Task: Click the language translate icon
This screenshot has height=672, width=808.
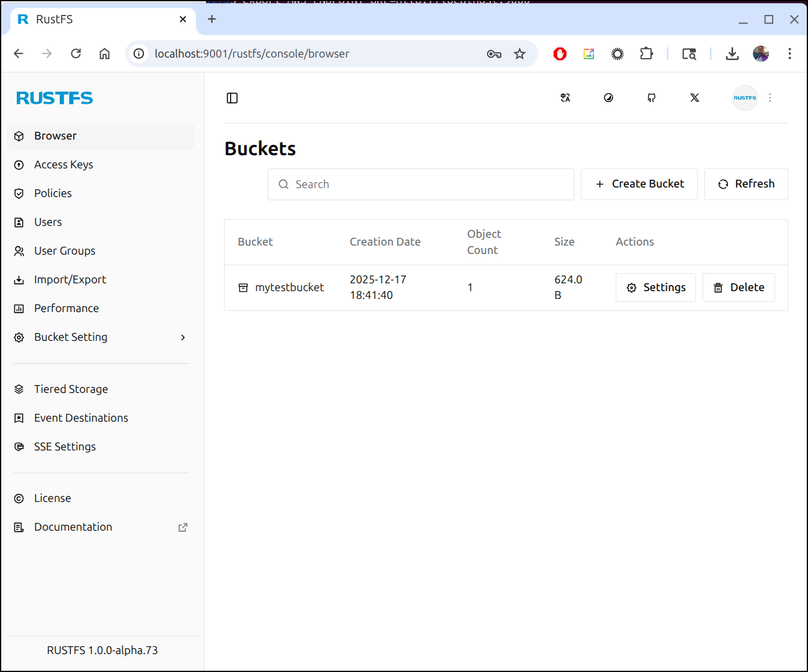Action: (x=565, y=98)
